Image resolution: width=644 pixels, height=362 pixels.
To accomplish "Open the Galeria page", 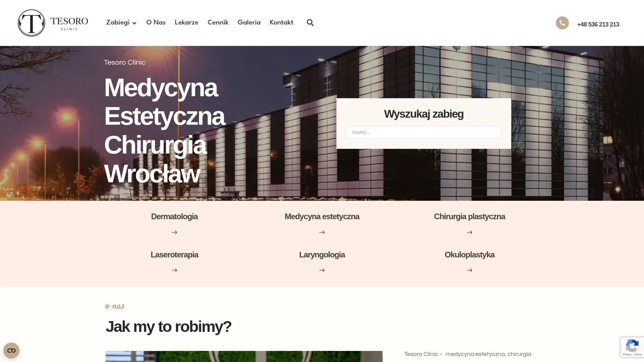I will (x=249, y=22).
